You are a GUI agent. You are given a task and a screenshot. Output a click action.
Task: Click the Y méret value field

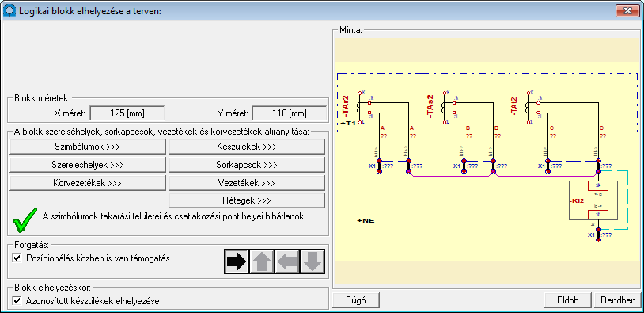coord(289,113)
